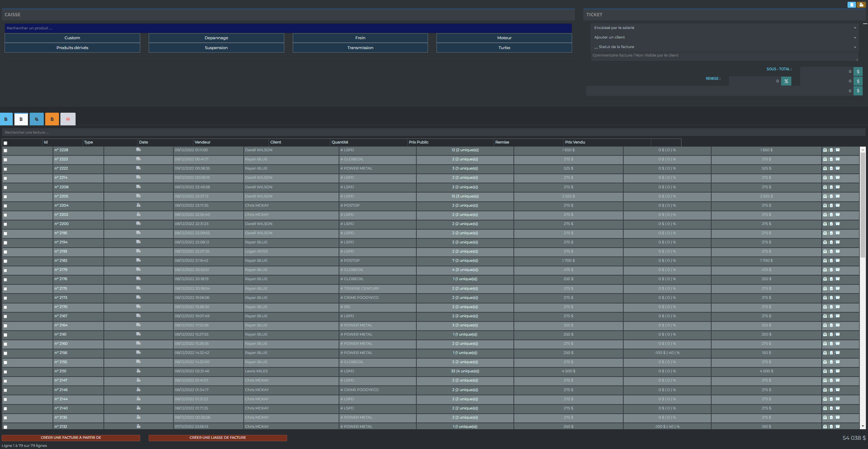Open the 'Statut de la facture' dropdown
The width and height of the screenshot is (868, 449).
pos(725,47)
